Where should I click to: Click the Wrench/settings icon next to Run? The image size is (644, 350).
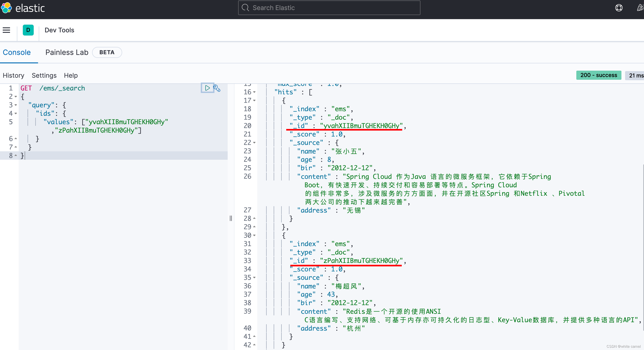tap(217, 88)
